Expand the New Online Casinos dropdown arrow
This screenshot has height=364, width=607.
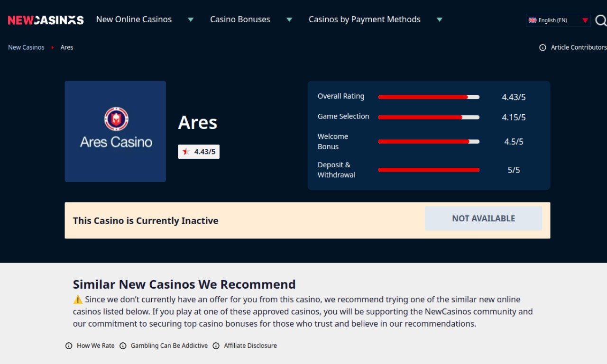[x=191, y=19]
